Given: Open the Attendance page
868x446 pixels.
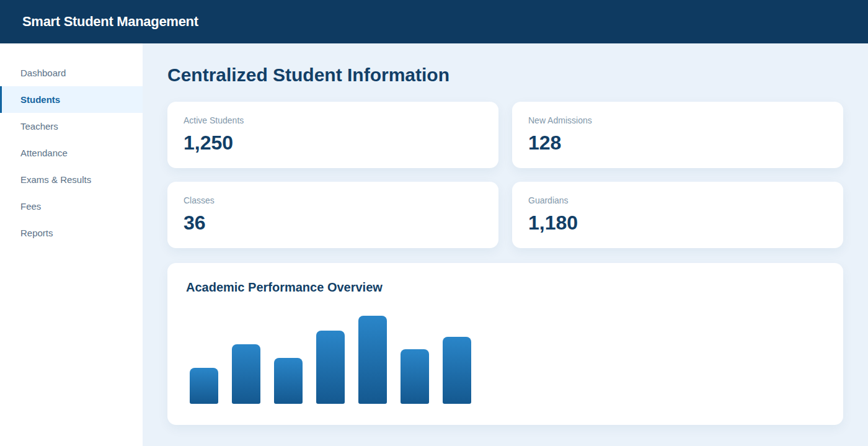Looking at the screenshot, I should tap(71, 153).
